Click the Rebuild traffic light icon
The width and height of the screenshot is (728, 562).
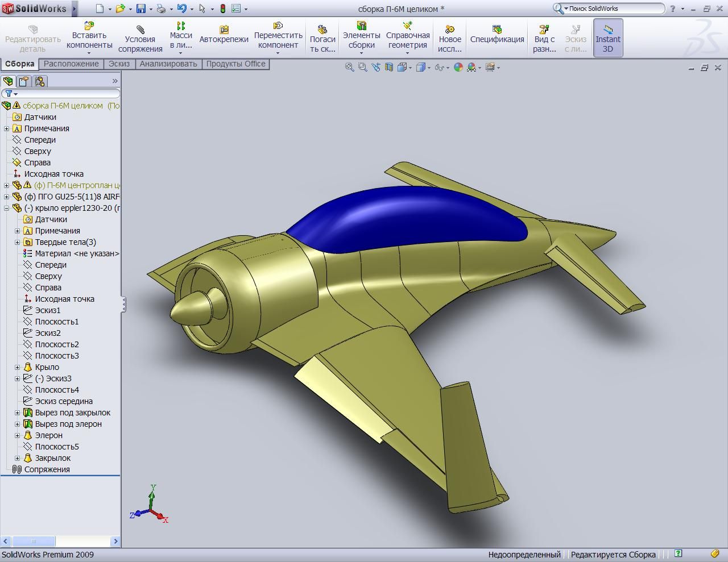[x=222, y=9]
